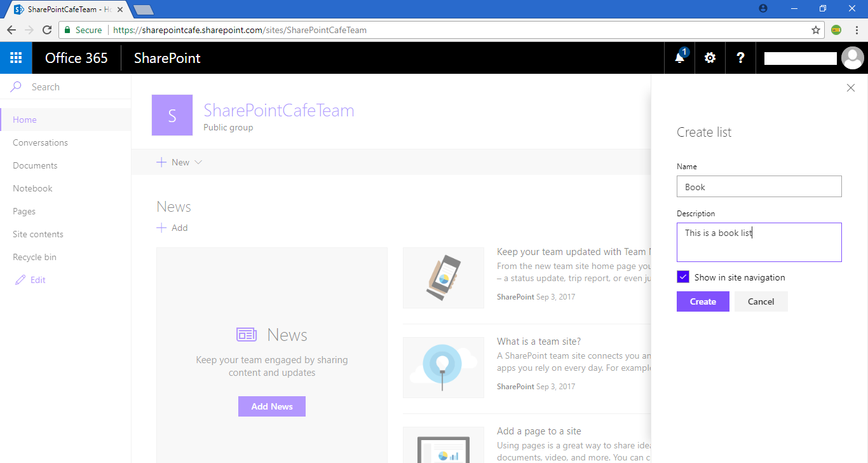Open the Office 365 link
Viewport: 868px width, 463px height.
[x=76, y=58]
